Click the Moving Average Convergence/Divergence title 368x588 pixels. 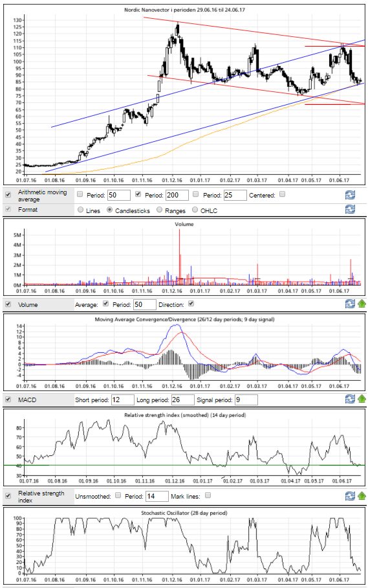tap(184, 319)
